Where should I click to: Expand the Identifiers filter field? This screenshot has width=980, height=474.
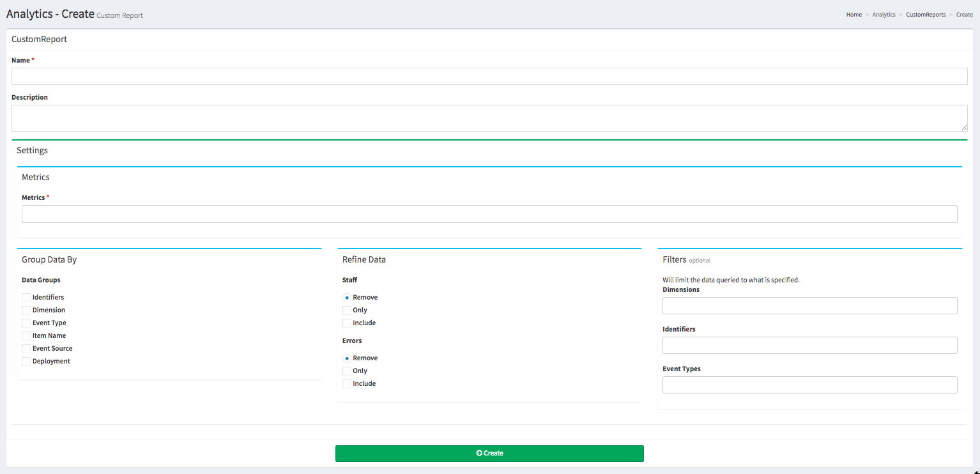pyautogui.click(x=809, y=346)
